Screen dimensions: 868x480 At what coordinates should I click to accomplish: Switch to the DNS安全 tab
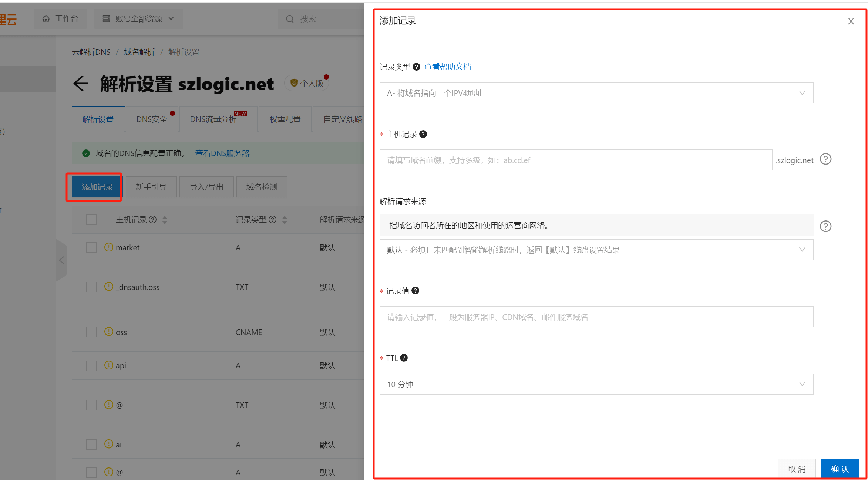152,119
